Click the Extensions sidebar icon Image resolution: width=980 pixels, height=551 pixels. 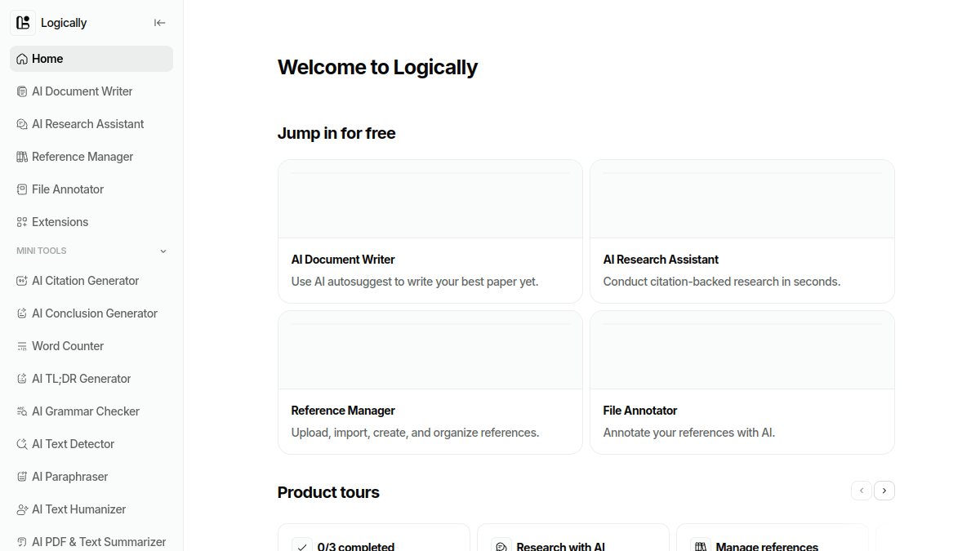click(x=22, y=222)
